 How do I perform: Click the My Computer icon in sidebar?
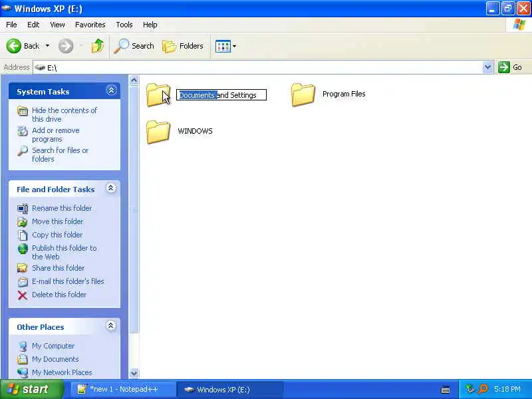(23, 346)
